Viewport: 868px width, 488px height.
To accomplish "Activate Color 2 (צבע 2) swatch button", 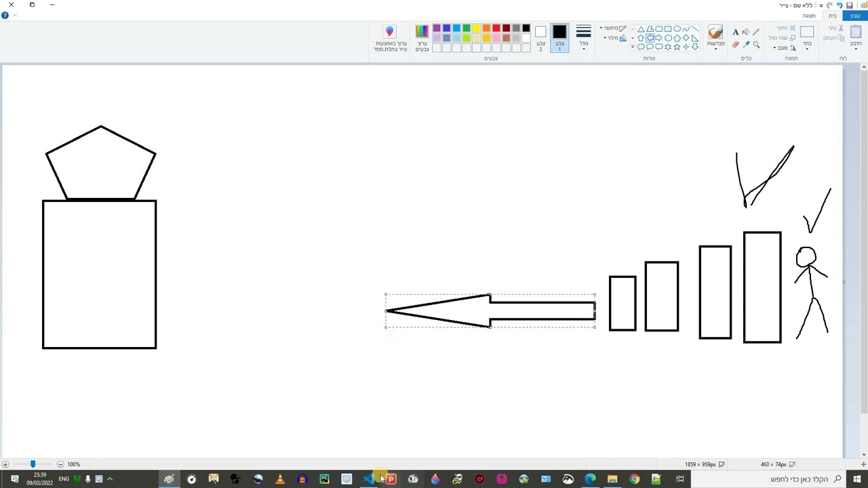I will (540, 39).
